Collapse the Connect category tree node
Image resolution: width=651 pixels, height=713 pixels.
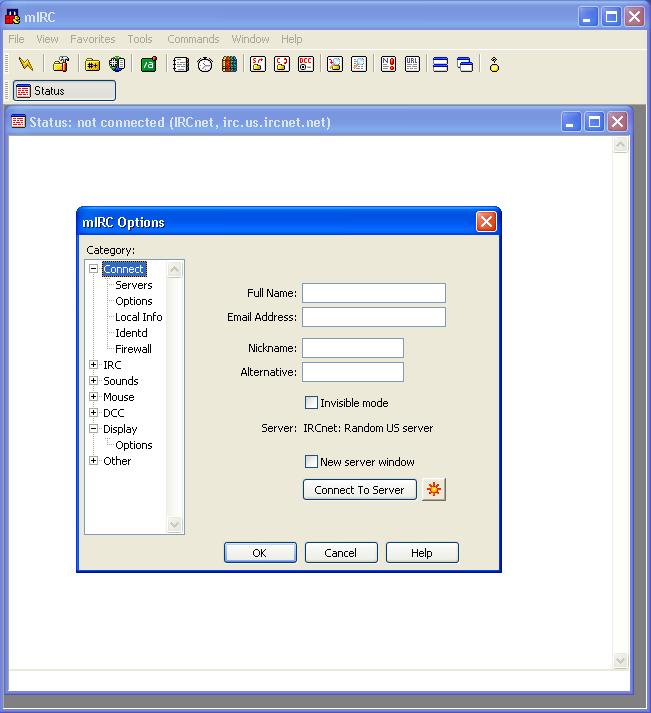[x=94, y=269]
